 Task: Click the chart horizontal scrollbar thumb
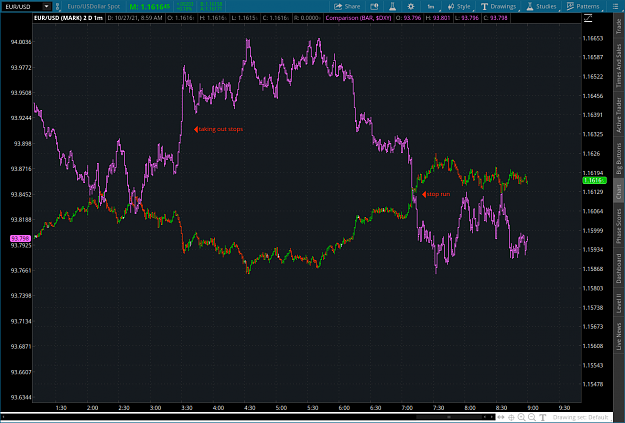(448, 417)
